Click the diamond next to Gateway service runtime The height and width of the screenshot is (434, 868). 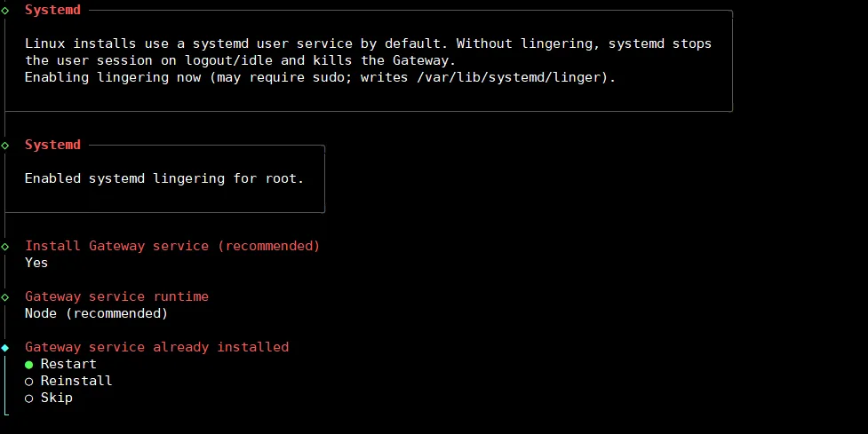(5, 296)
